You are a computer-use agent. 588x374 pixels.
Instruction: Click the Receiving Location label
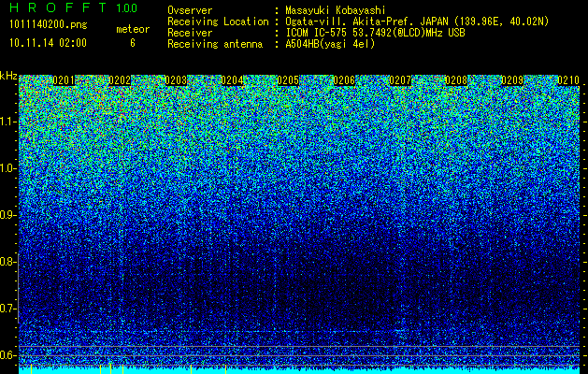tap(218, 22)
